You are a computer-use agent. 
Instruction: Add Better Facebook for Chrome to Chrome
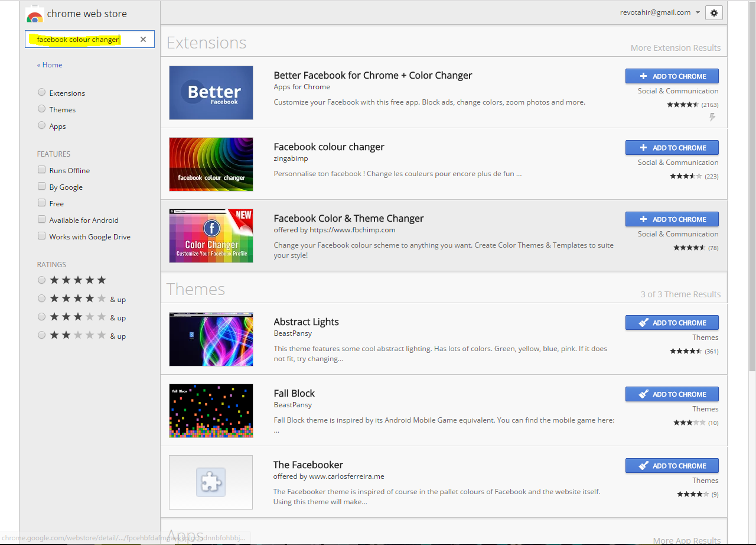pos(672,76)
